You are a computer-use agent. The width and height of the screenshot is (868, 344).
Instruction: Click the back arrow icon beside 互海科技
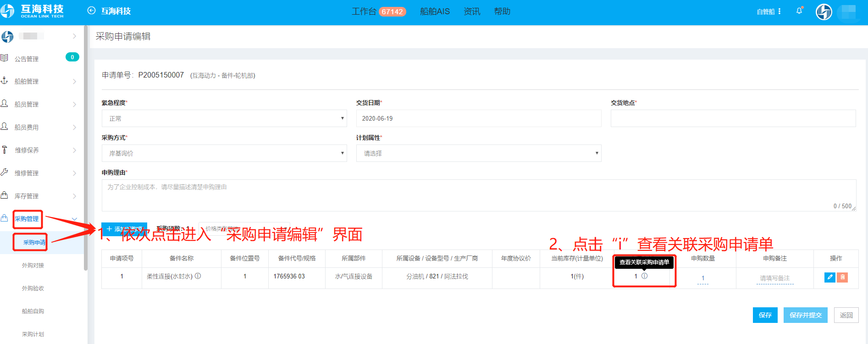(91, 11)
